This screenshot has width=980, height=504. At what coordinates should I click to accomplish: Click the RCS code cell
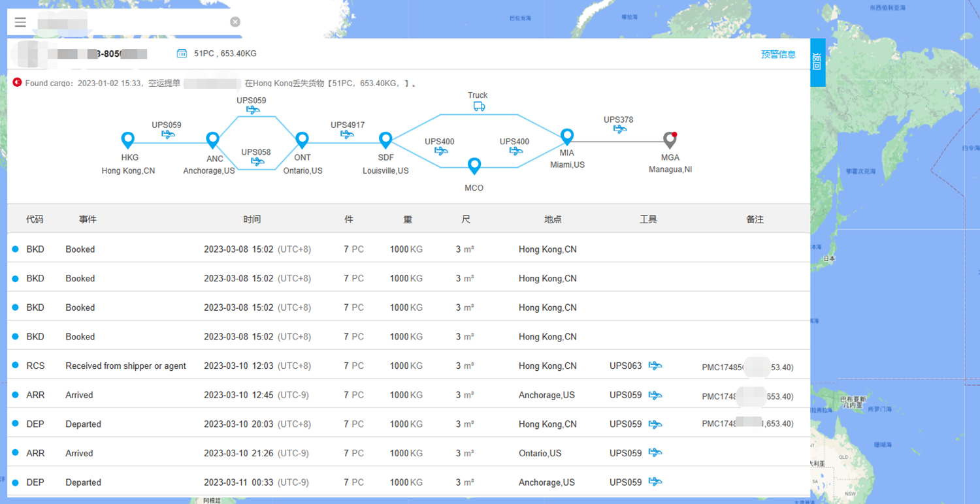[x=35, y=366]
